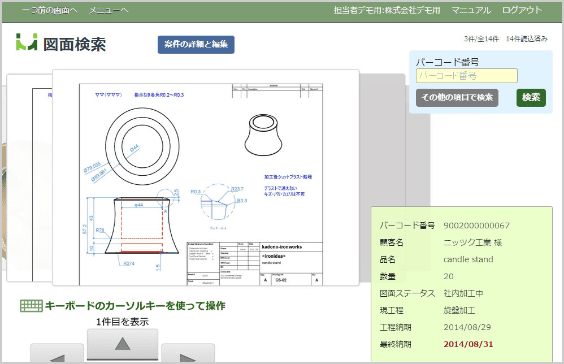Click the green logo beside 図面検索
Viewport: 564px width, 364px height.
click(x=27, y=42)
